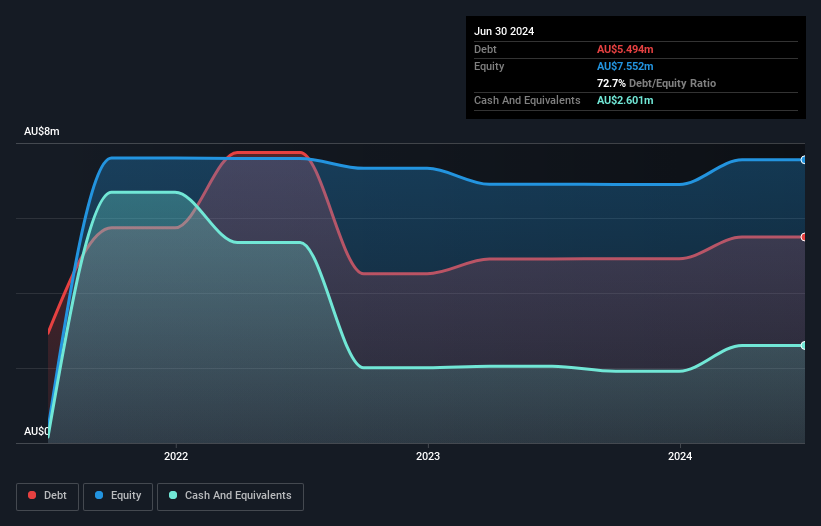Screen dimensions: 821x526
Task: Click the blue Equity legend dot
Action: 99,495
